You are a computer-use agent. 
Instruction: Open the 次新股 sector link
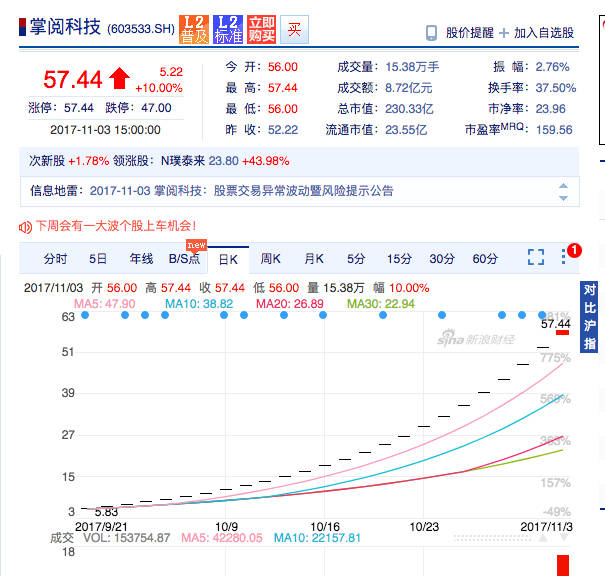coord(47,160)
